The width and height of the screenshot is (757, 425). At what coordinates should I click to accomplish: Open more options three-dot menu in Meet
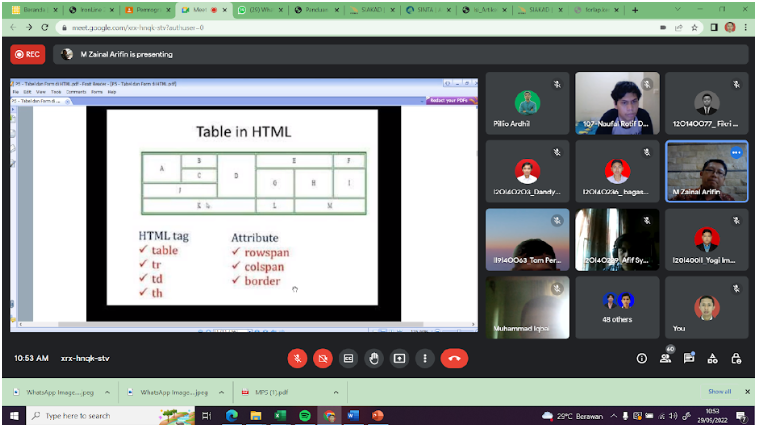pyautogui.click(x=426, y=358)
